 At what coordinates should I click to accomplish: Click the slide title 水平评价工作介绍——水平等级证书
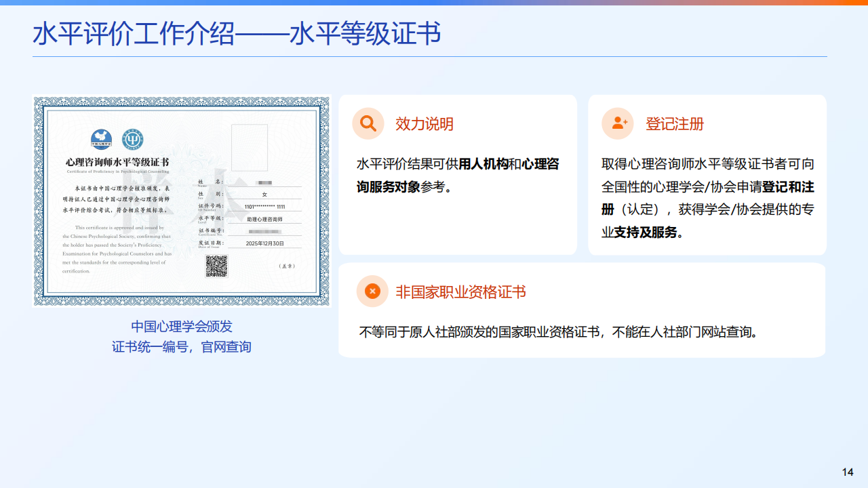point(236,31)
